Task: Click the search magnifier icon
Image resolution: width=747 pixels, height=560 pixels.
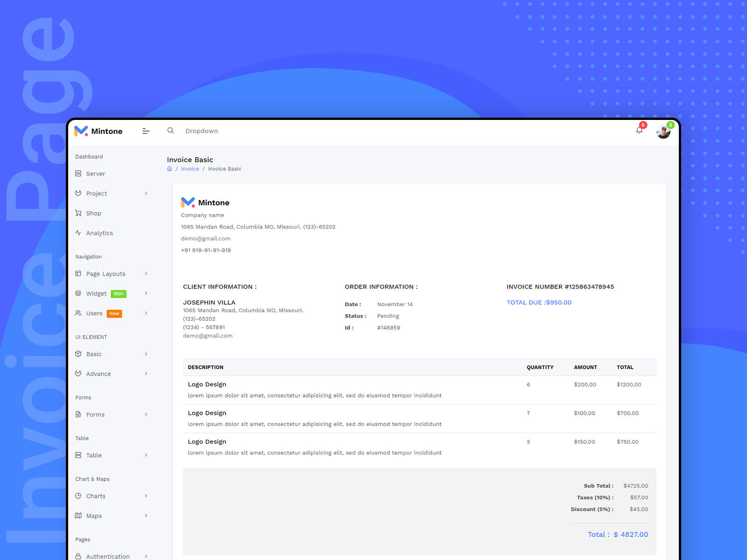Action: pyautogui.click(x=170, y=131)
